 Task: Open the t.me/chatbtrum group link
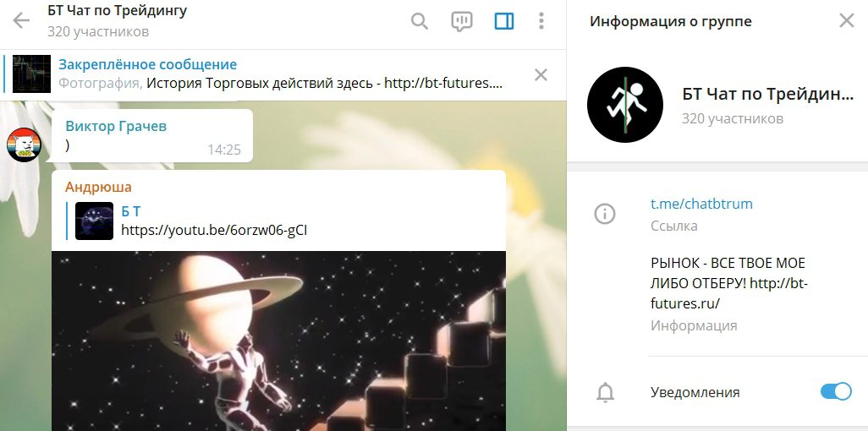(701, 204)
